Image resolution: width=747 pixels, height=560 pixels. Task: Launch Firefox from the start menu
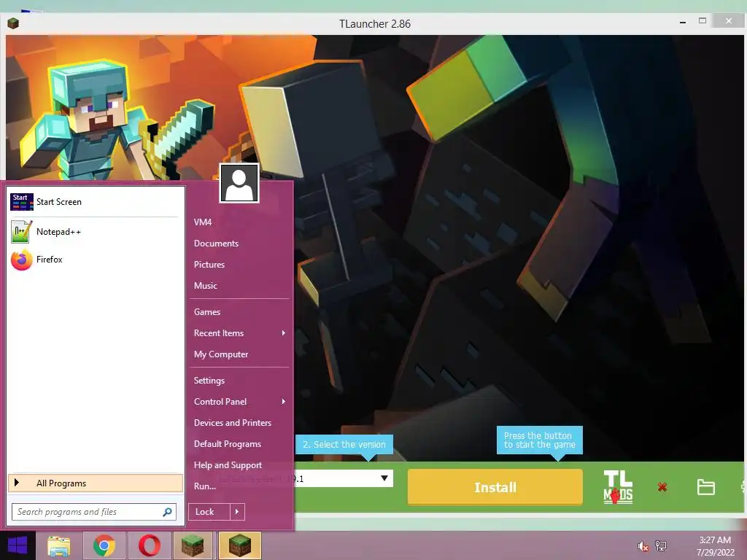(x=95, y=260)
